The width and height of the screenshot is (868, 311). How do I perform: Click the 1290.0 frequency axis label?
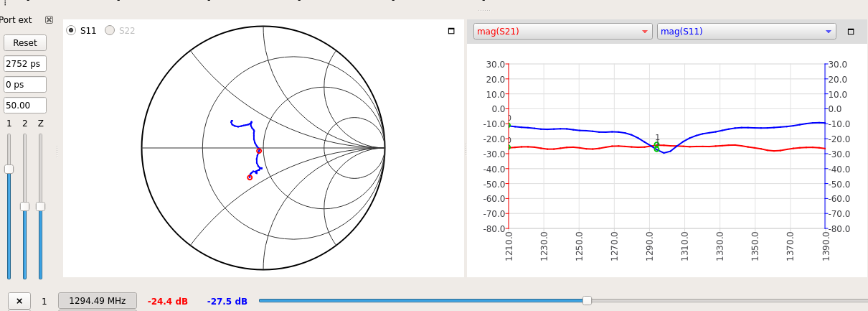coord(649,245)
